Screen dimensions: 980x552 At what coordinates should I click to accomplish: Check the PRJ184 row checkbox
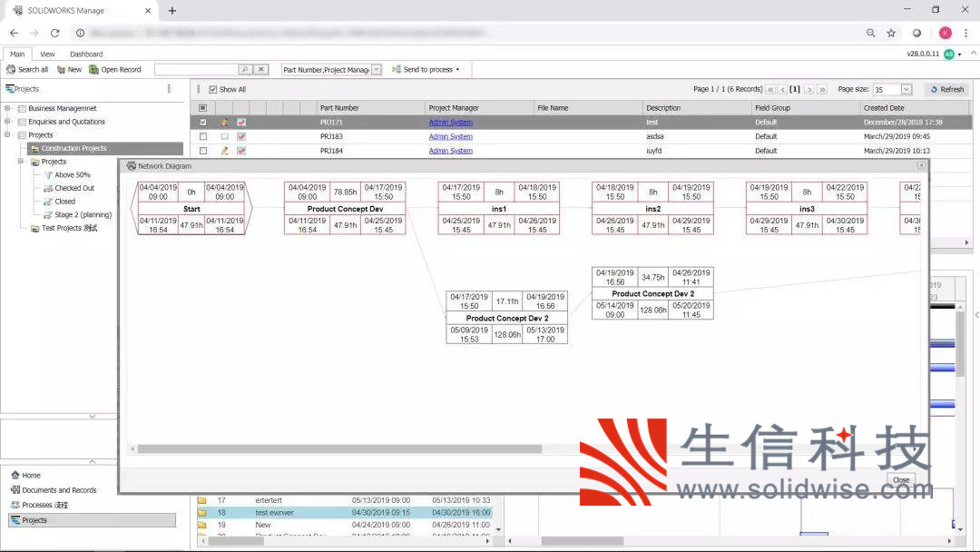203,151
